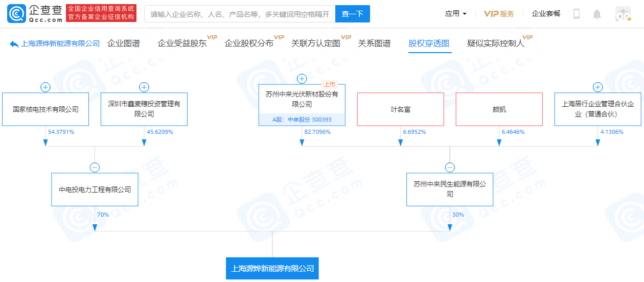
Task: Click the 企业套餐 link
Action: click(546, 14)
